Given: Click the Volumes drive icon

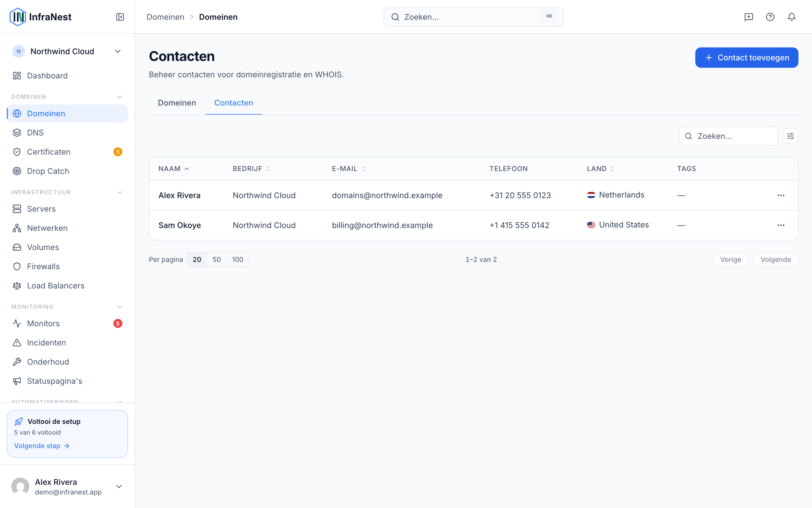Looking at the screenshot, I should (17, 247).
